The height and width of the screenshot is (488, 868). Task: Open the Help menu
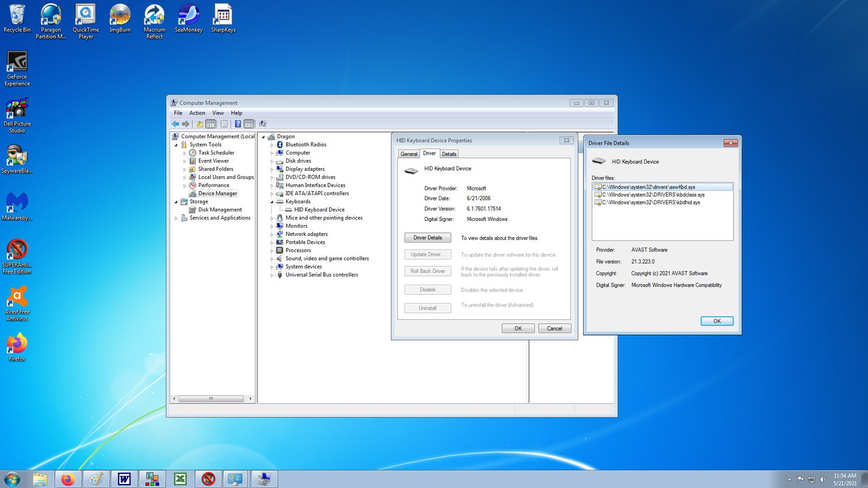pos(236,113)
